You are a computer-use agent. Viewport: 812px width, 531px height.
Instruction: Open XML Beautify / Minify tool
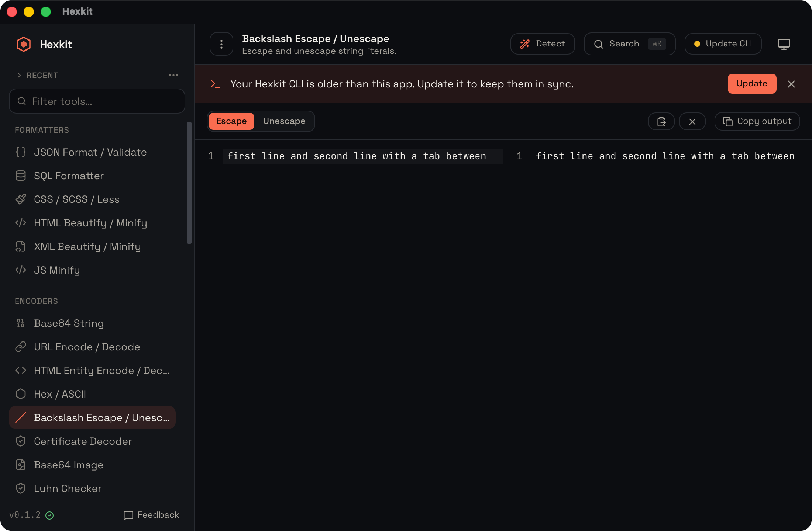point(92,247)
